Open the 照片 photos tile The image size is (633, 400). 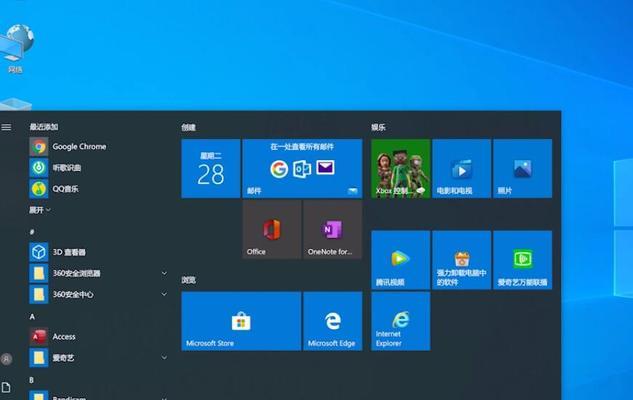click(522, 169)
